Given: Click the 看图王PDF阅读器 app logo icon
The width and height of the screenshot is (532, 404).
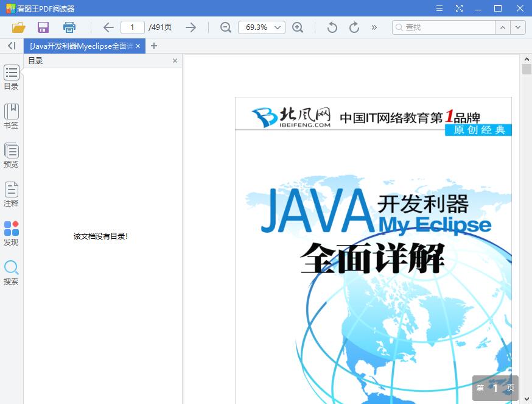Looking at the screenshot, I should pyautogui.click(x=10, y=8).
